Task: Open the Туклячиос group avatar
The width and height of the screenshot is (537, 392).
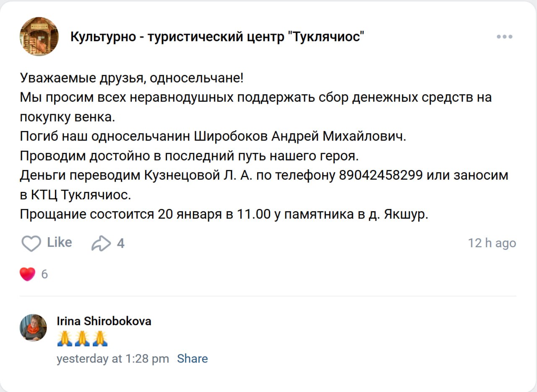Action: 39,37
